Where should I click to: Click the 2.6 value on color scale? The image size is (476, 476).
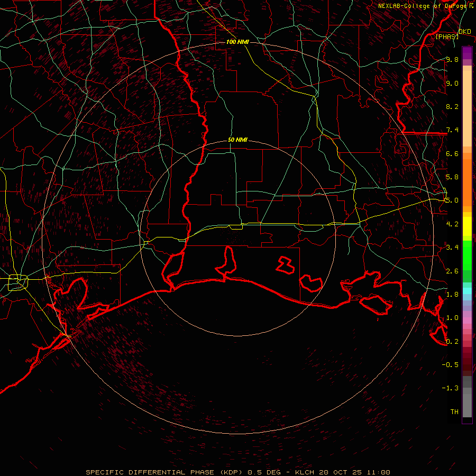452,271
